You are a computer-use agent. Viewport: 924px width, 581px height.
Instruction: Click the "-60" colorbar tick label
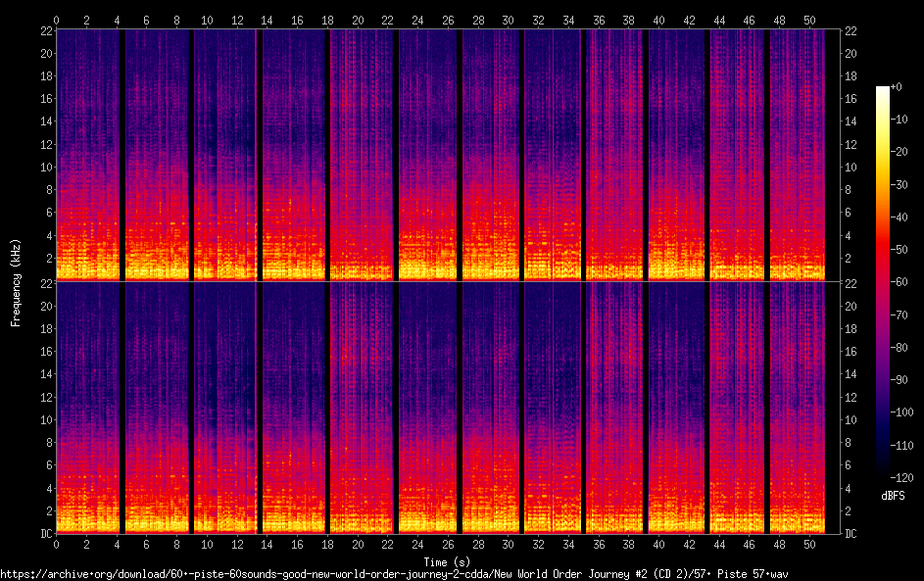point(900,281)
